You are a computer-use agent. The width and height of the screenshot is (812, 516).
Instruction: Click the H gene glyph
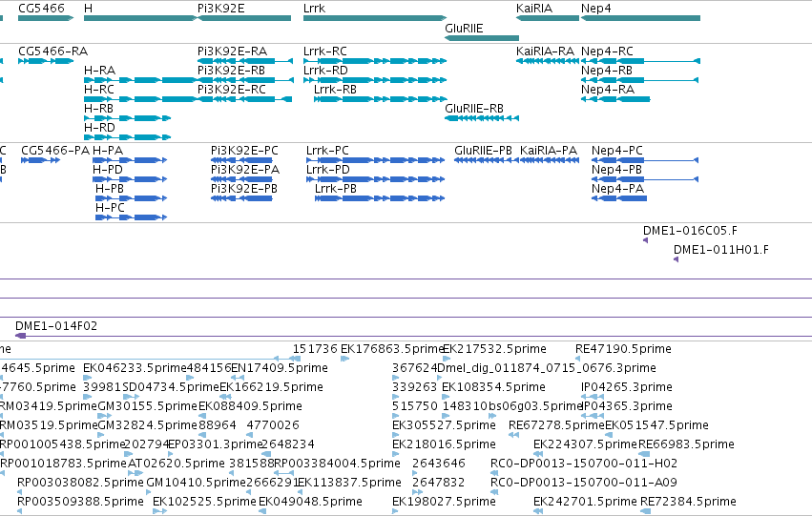click(x=140, y=18)
